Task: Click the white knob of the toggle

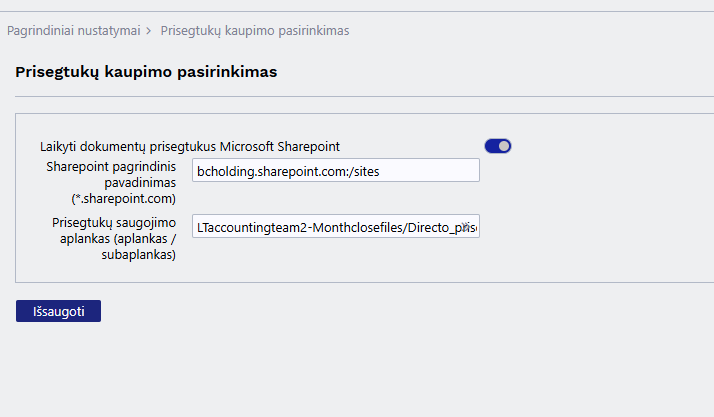Action: coord(504,146)
